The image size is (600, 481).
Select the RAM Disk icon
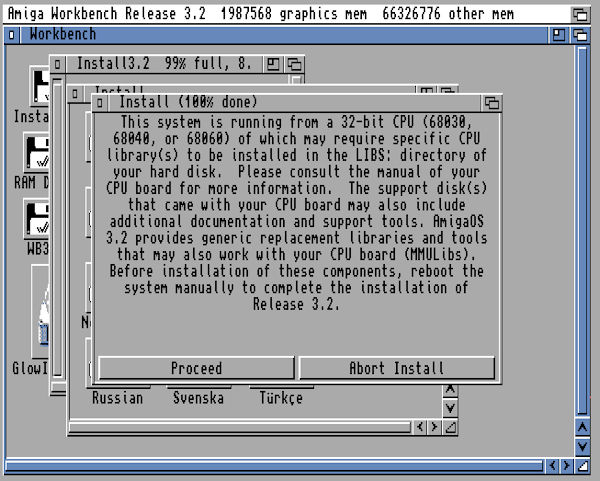(38, 153)
